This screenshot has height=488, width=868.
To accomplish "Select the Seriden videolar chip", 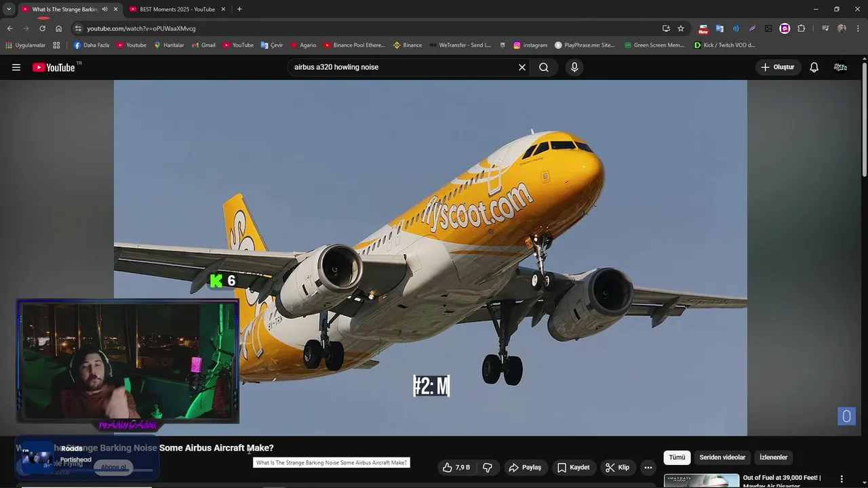I will click(x=722, y=457).
